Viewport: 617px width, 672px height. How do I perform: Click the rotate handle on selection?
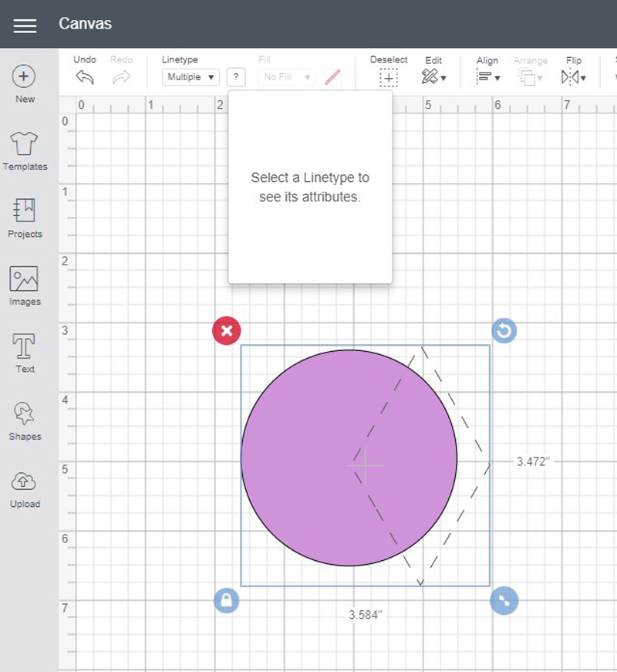pyautogui.click(x=504, y=331)
